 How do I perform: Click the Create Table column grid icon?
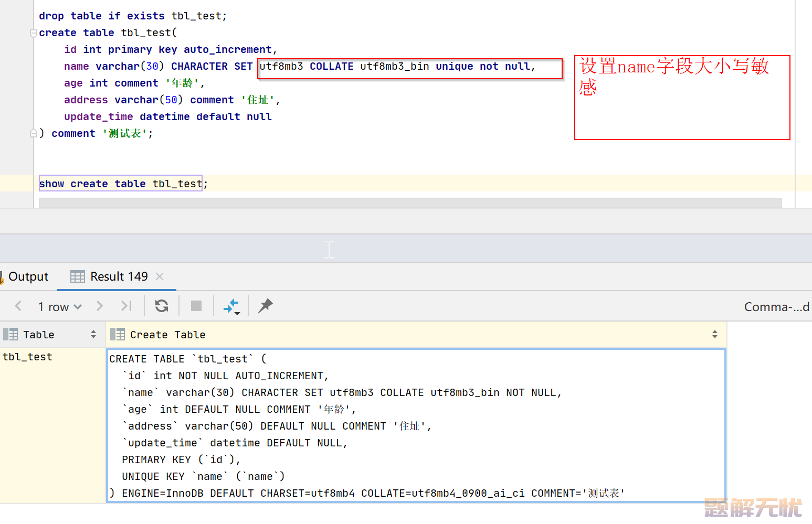(118, 335)
